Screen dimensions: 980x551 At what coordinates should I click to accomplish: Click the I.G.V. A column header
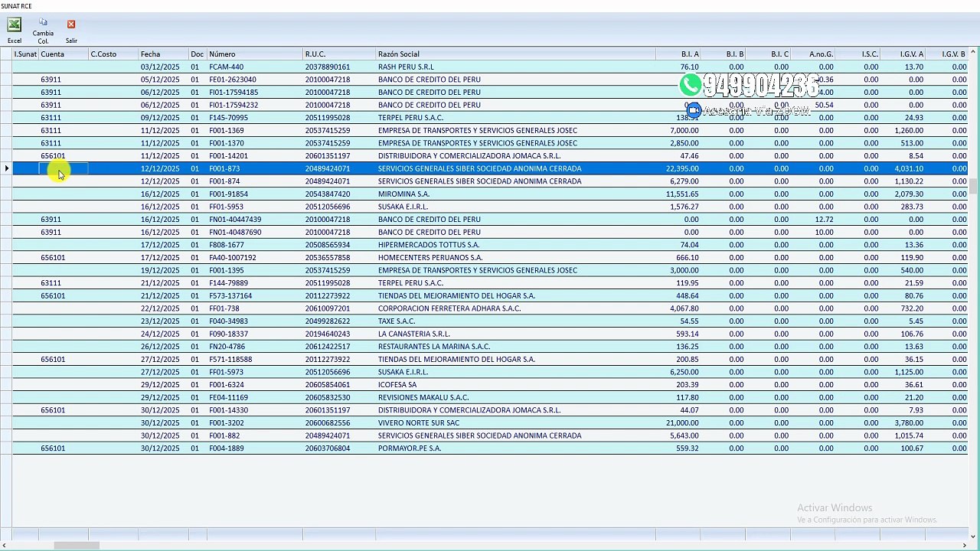coord(903,54)
